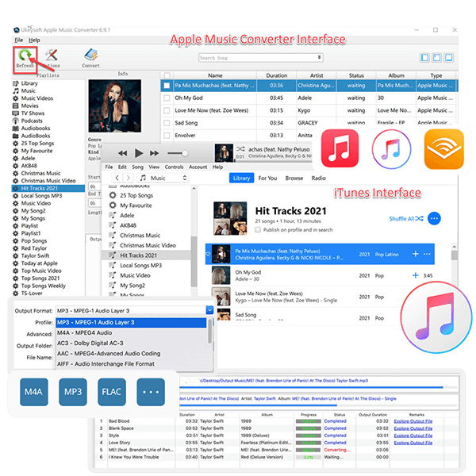Viewport: 476px width, 476px height.
Task: Click the iTunes fast-forward button
Action: coord(154,153)
